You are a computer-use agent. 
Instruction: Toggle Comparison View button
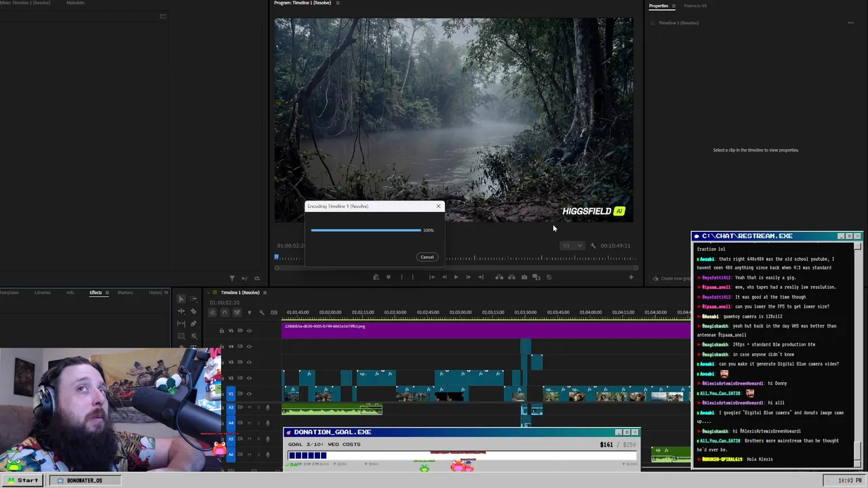point(536,277)
